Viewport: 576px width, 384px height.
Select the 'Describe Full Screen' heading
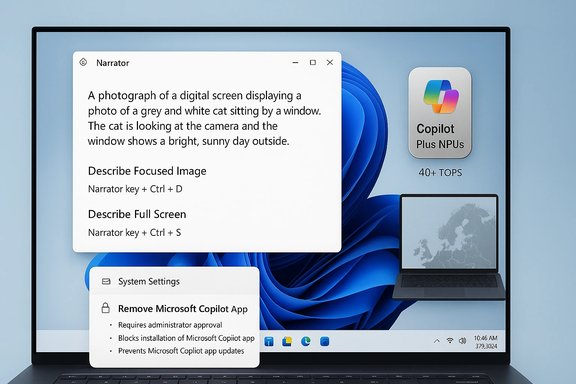point(137,214)
